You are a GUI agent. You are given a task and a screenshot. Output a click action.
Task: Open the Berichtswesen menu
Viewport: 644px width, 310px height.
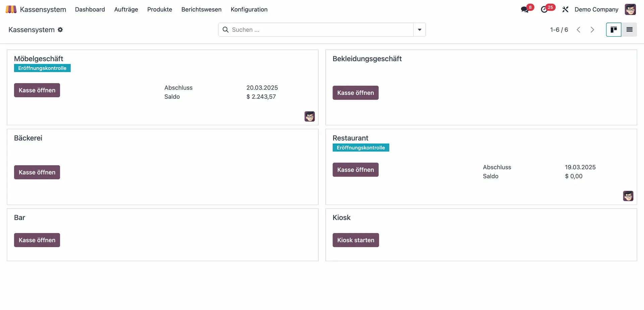[x=201, y=9]
